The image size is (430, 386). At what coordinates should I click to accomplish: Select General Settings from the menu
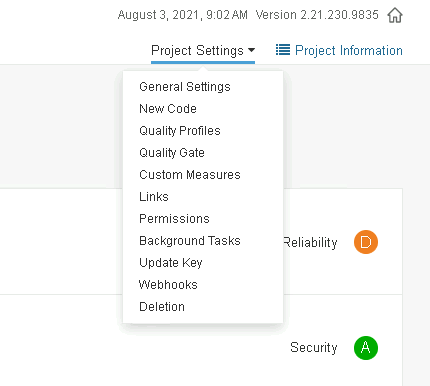pyautogui.click(x=185, y=87)
